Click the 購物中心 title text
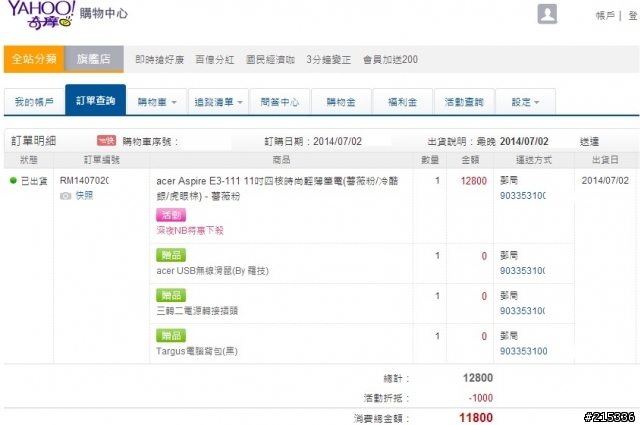The image size is (640, 425). pos(104,13)
